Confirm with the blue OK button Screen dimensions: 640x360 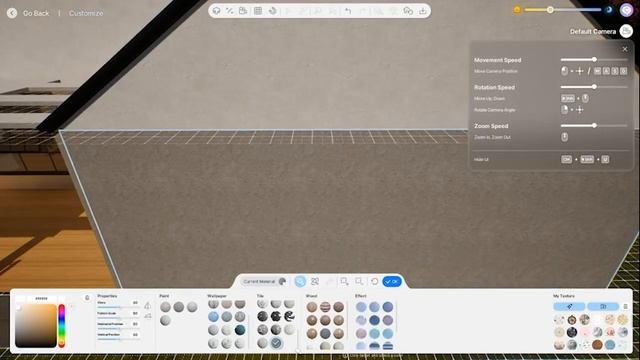pyautogui.click(x=392, y=281)
